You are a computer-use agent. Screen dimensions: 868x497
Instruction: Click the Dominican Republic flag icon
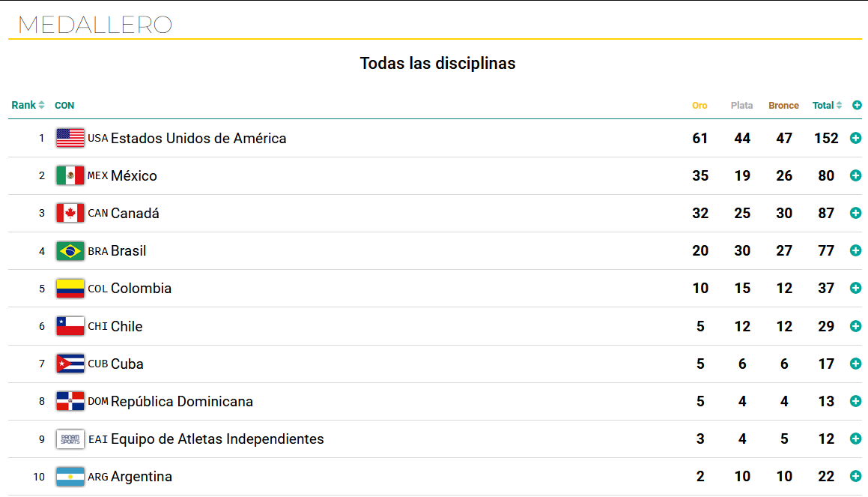70,402
